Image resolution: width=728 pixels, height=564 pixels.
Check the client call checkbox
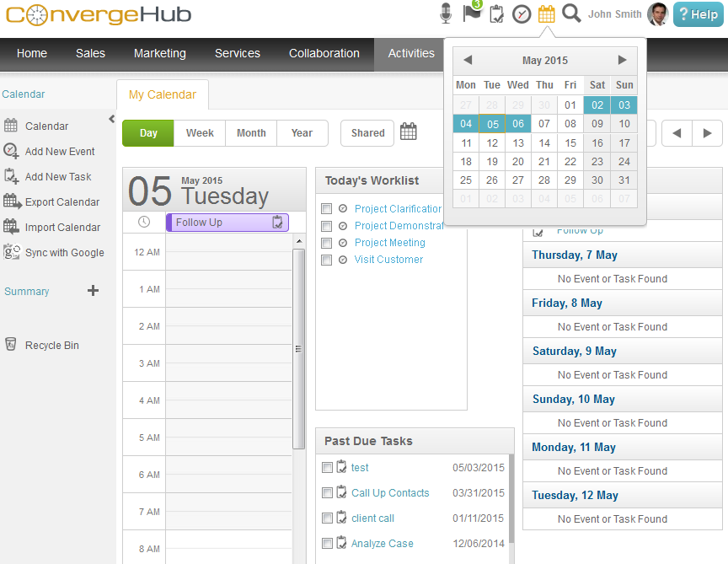point(327,518)
